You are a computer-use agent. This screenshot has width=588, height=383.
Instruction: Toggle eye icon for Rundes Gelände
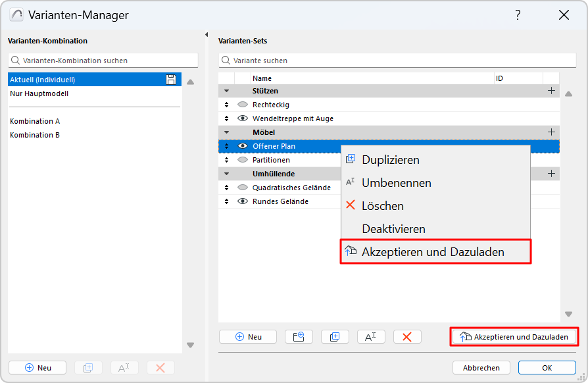(x=243, y=201)
